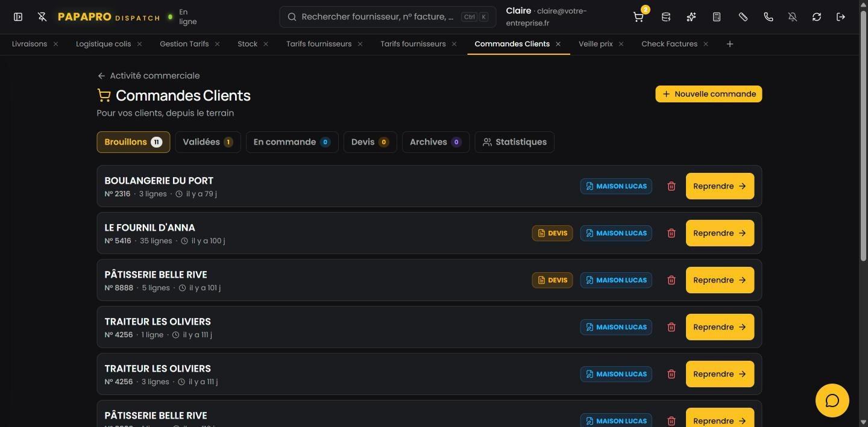Switch to the Logistique colis tab
The image size is (868, 427).
click(103, 44)
